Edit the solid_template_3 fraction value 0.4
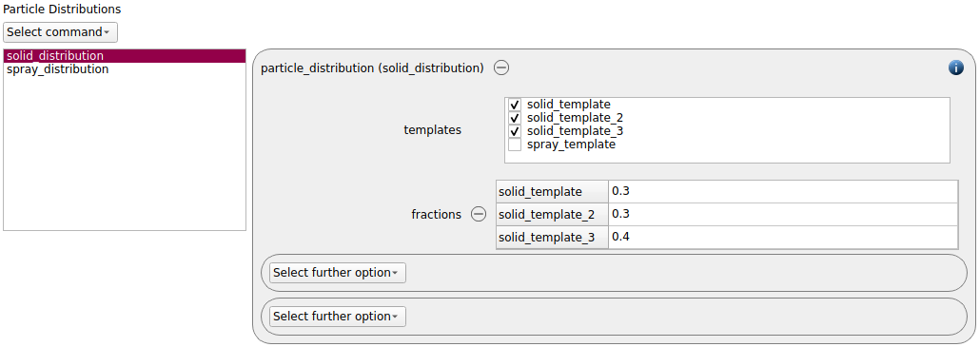Screen dimensions: 980x347 pyautogui.click(x=782, y=238)
